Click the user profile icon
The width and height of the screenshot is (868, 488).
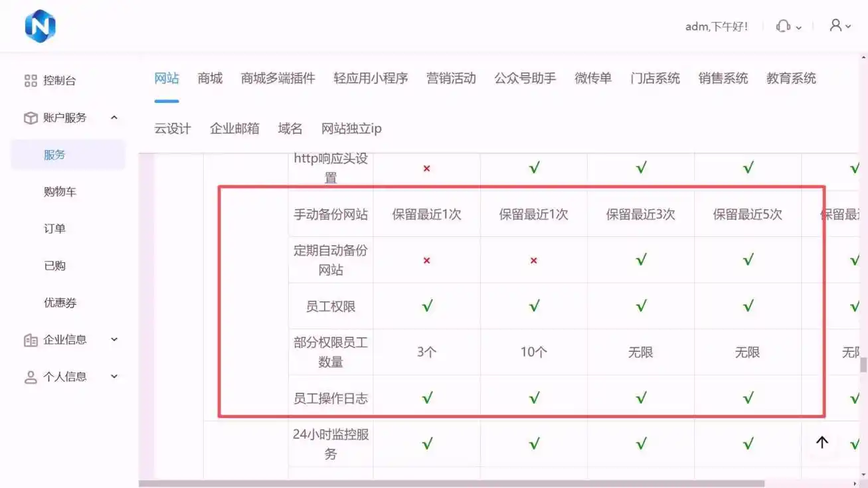coord(835,27)
